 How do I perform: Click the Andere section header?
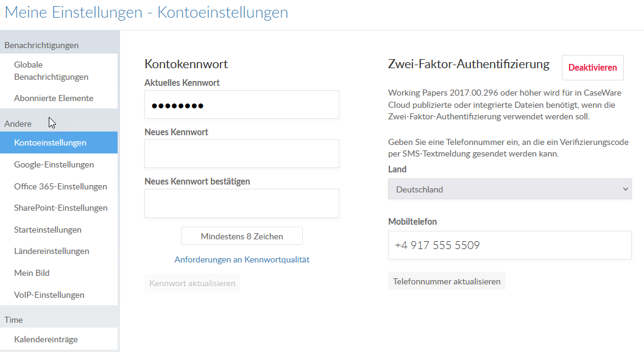point(18,124)
